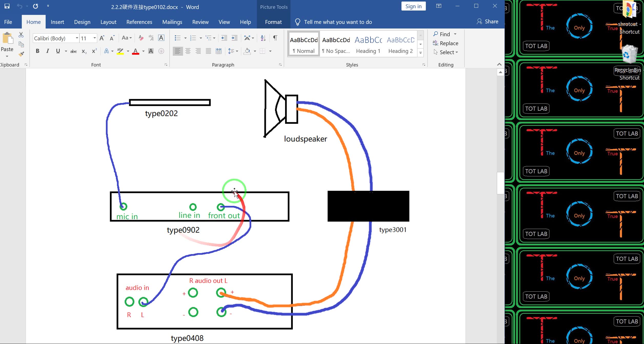644x344 pixels.
Task: Expand the Styles gallery More arrow
Action: click(x=420, y=53)
